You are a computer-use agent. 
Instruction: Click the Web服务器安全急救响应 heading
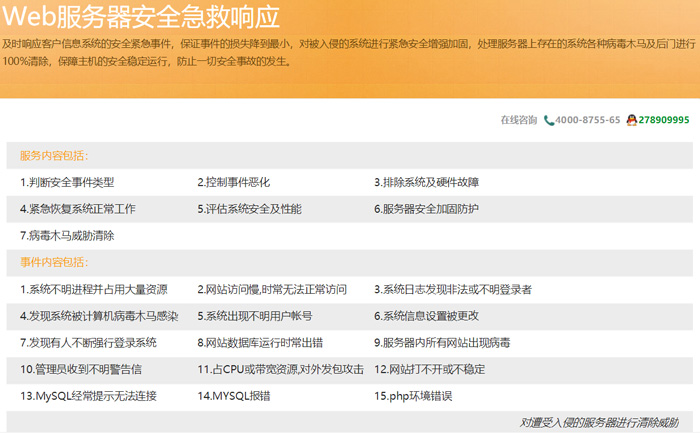pyautogui.click(x=141, y=18)
